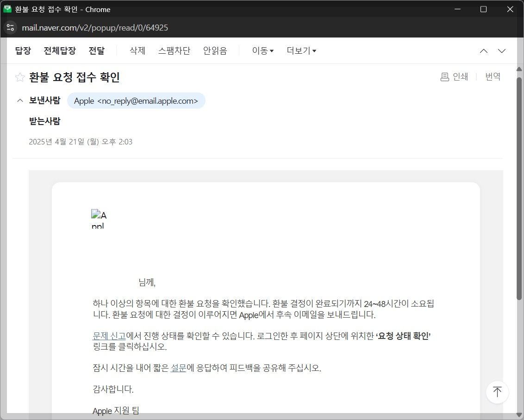Image resolution: width=524 pixels, height=420 pixels.
Task: Click the 받는사람 recipient label
Action: pyautogui.click(x=45, y=121)
